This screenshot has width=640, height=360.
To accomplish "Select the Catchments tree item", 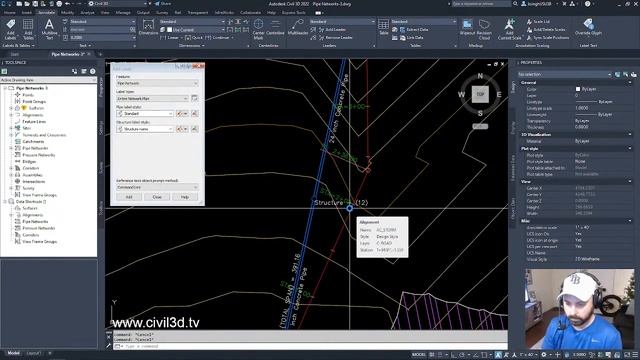I will 33,142.
